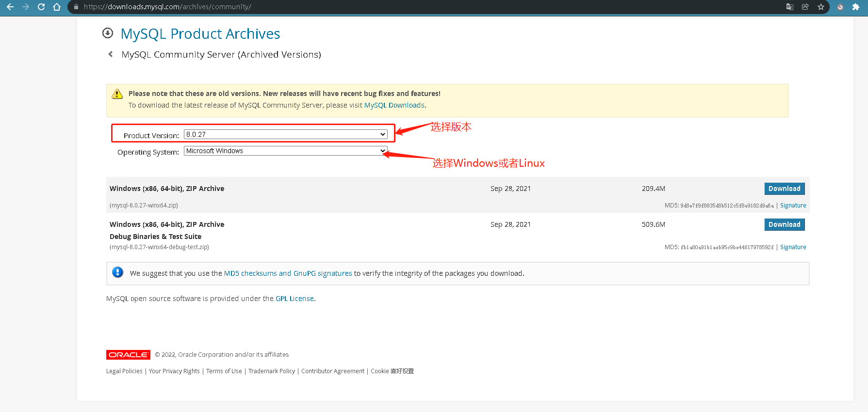Download the 209.4M Windows ZIP Archive
The image size is (868, 412).
(785, 189)
